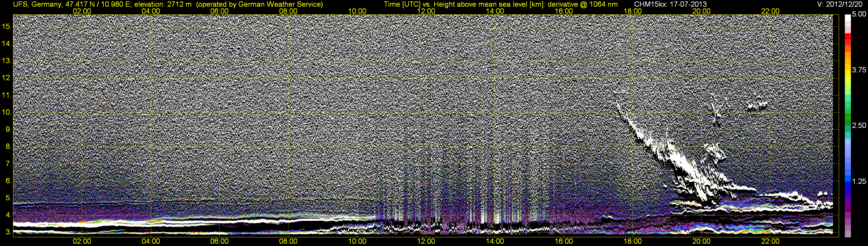Viewport: 868px width, 246px height.
Task: Click height axis label 12 km
Action: (x=7, y=78)
